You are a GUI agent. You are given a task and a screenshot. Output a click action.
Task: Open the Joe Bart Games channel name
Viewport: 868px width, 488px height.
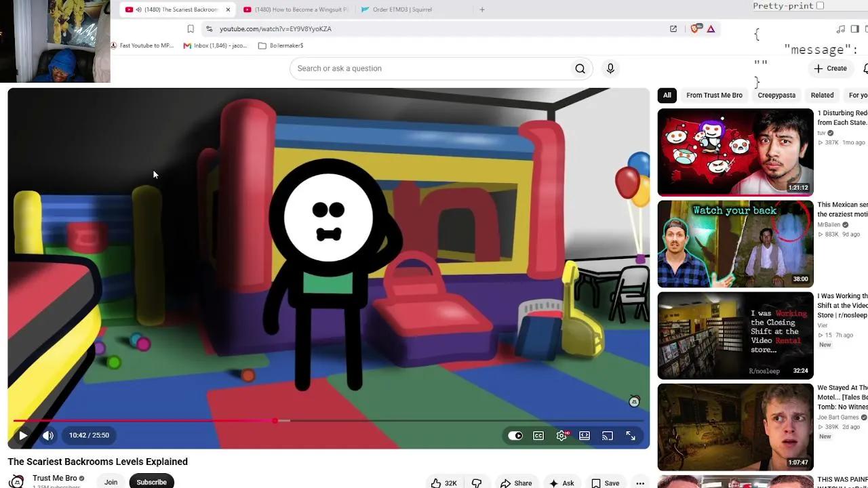point(838,418)
